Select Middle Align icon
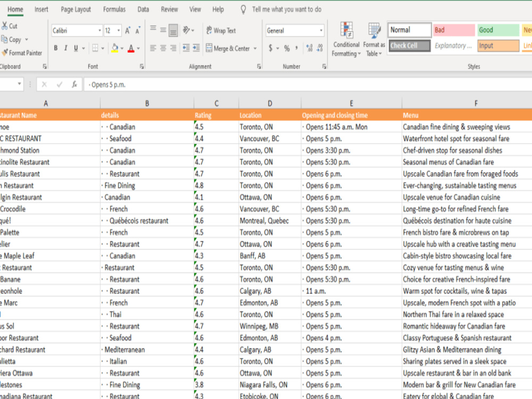The width and height of the screenshot is (532, 399). pyautogui.click(x=163, y=30)
